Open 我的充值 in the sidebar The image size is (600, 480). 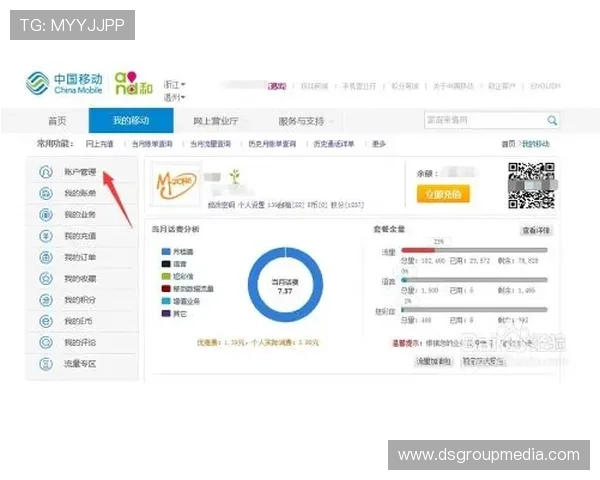click(80, 236)
